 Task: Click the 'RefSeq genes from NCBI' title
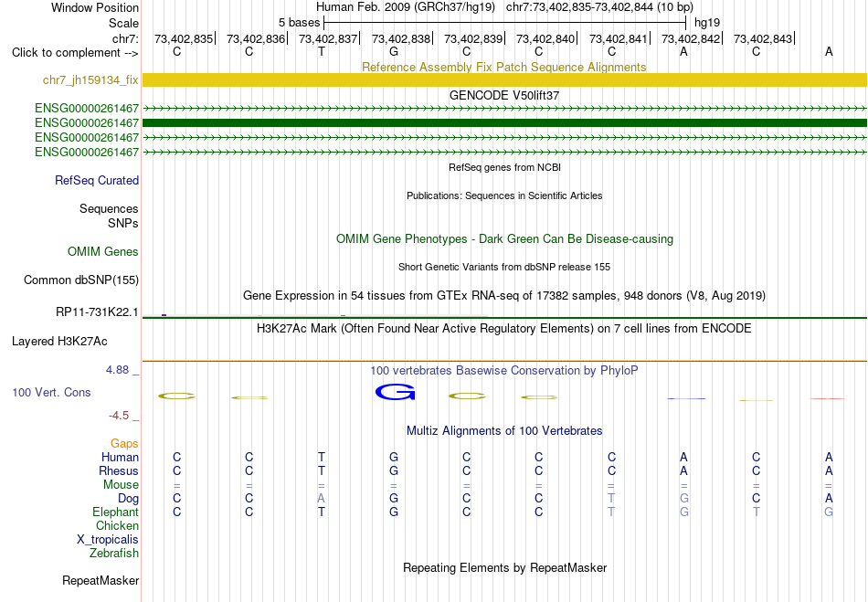pyautogui.click(x=504, y=167)
